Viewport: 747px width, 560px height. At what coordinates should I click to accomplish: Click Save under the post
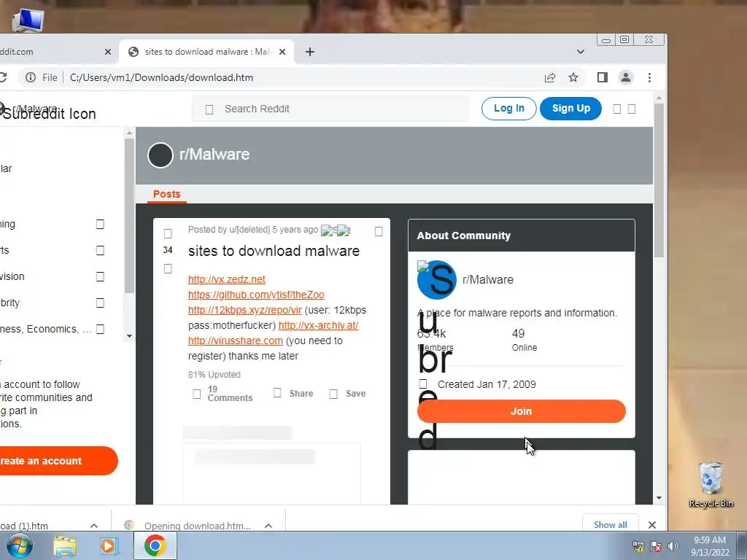point(348,393)
